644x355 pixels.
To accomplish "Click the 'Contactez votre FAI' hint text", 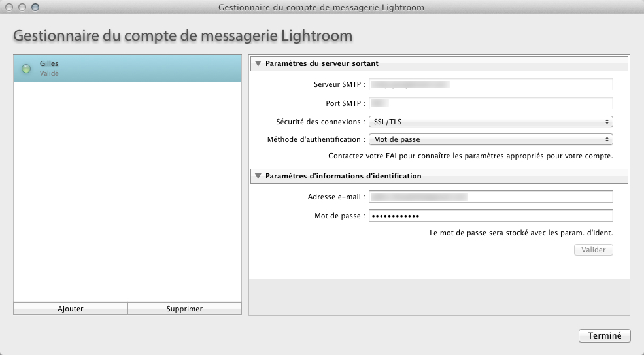I will tap(470, 156).
